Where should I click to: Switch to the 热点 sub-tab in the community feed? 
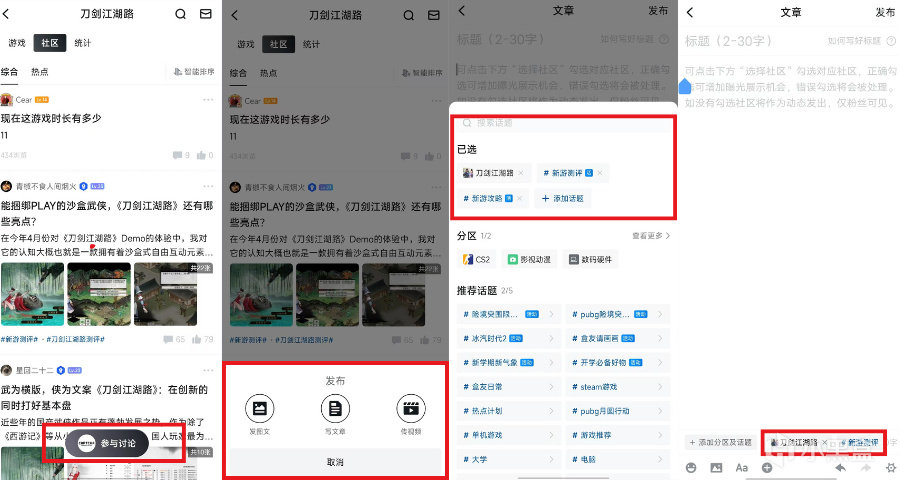(x=40, y=72)
